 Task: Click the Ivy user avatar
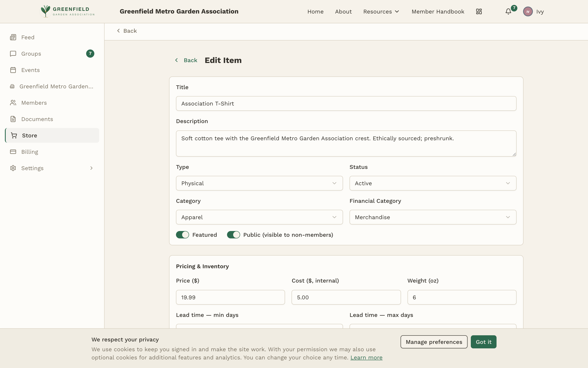point(528,11)
